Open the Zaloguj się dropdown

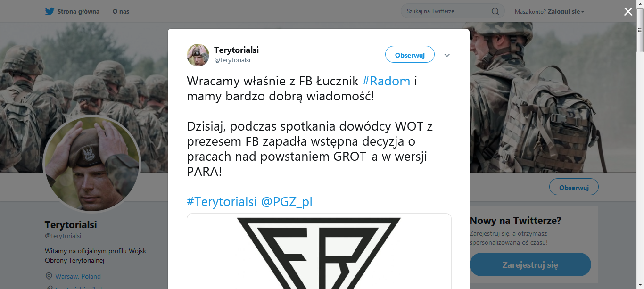[x=566, y=11]
